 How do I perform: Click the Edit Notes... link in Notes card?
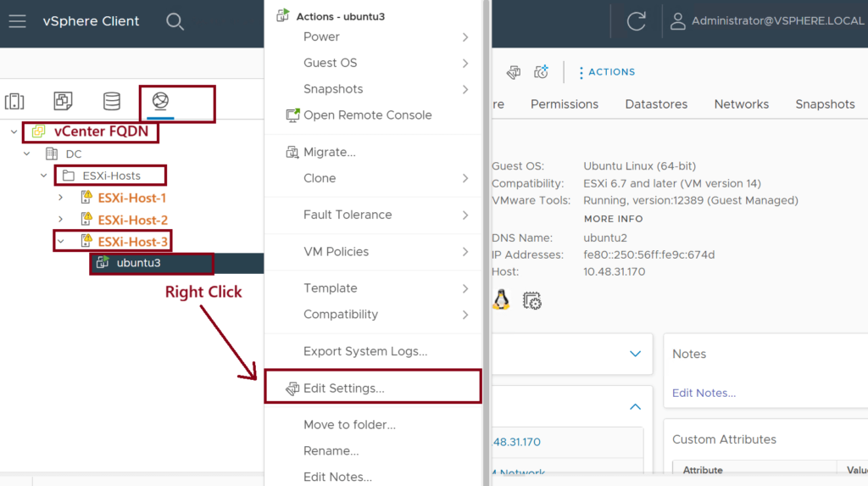(x=704, y=393)
